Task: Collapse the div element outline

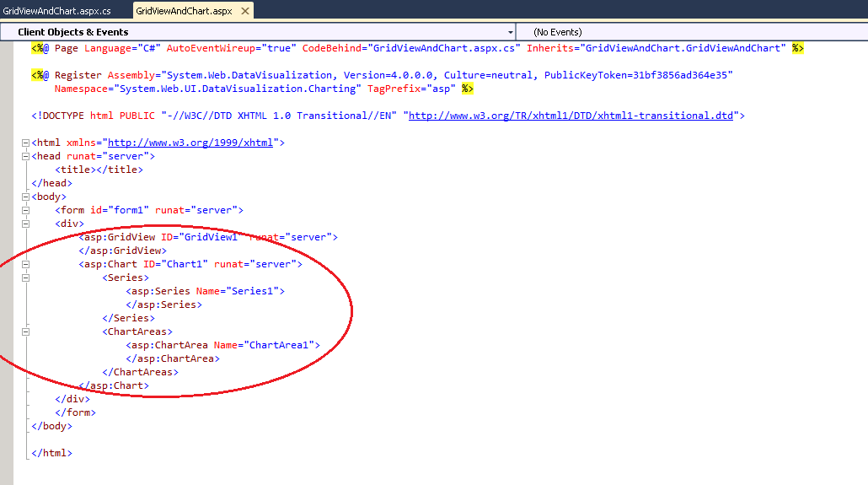Action: tap(25, 224)
